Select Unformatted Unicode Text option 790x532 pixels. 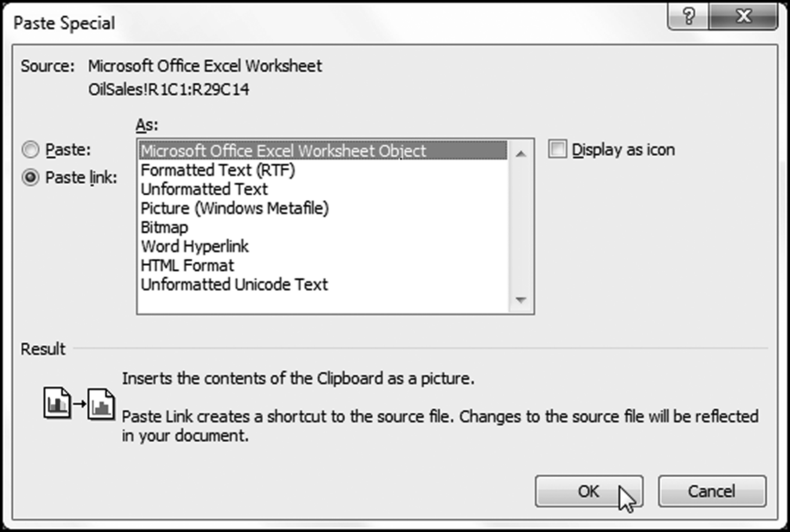pos(234,284)
